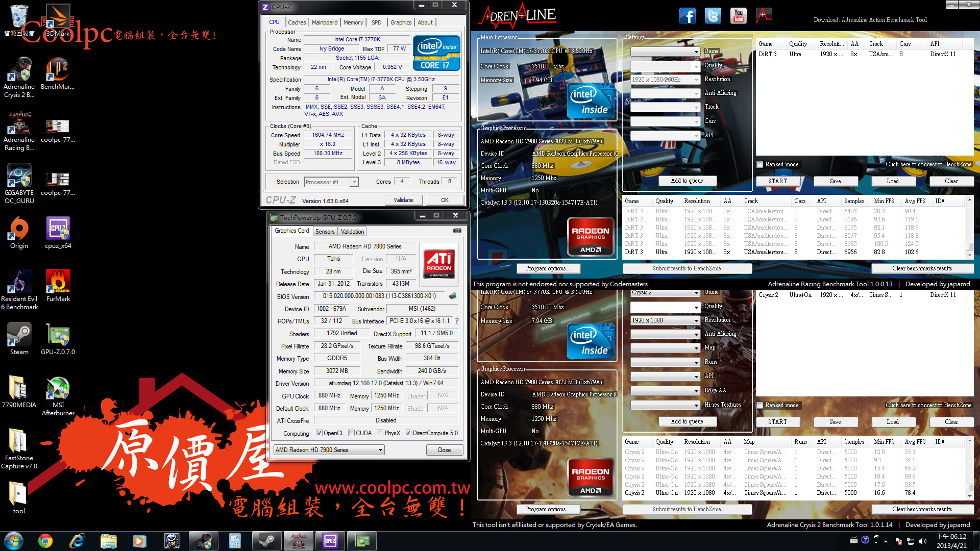Click Clear benchmarks results in Crysis 2 tool

pos(922,509)
